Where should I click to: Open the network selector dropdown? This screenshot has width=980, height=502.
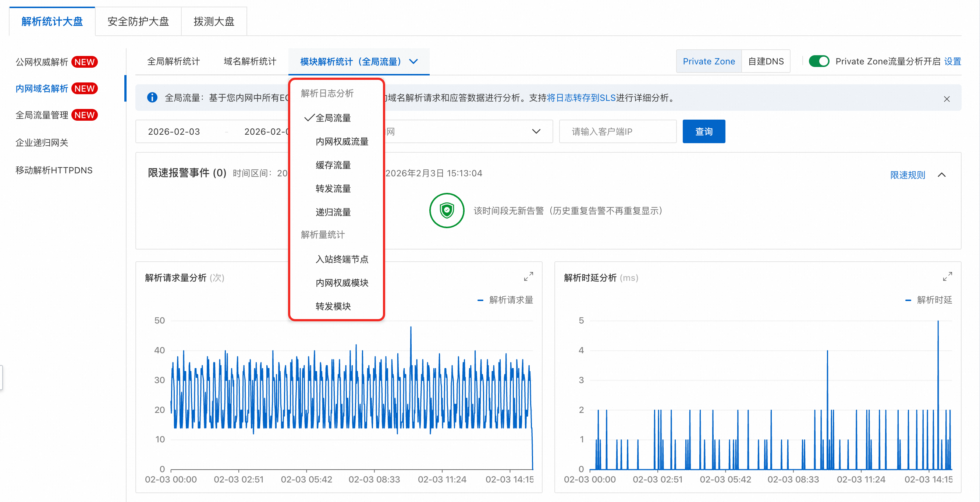click(536, 132)
